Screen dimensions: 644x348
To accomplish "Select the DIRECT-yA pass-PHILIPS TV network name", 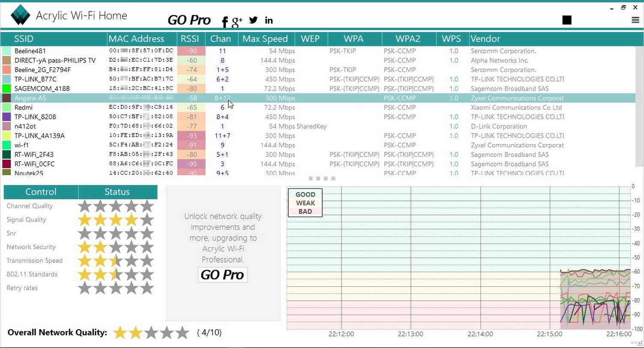I will click(55, 60).
